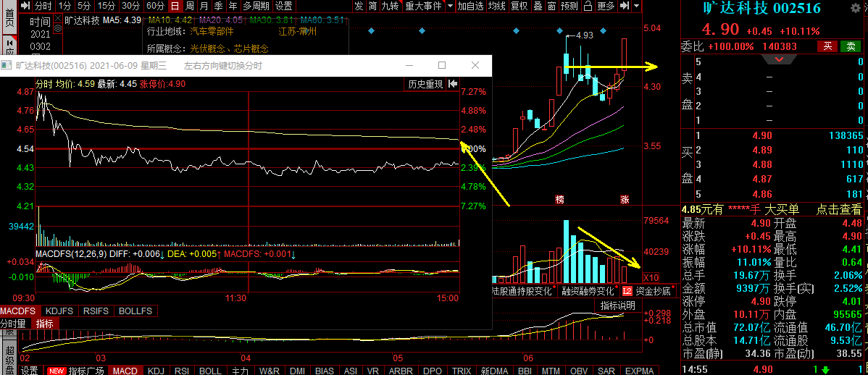
Task: Switch chart to 15分 period
Action: 106,6
